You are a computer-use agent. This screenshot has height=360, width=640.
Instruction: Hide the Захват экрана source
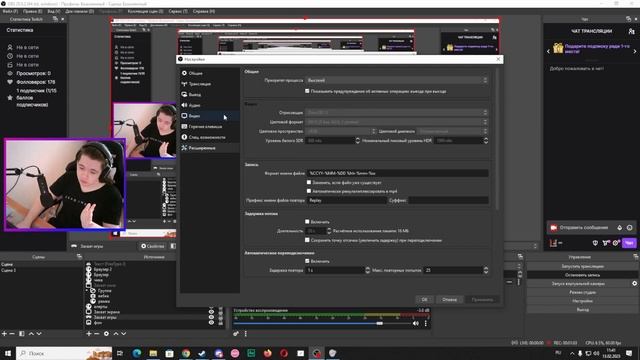211,312
